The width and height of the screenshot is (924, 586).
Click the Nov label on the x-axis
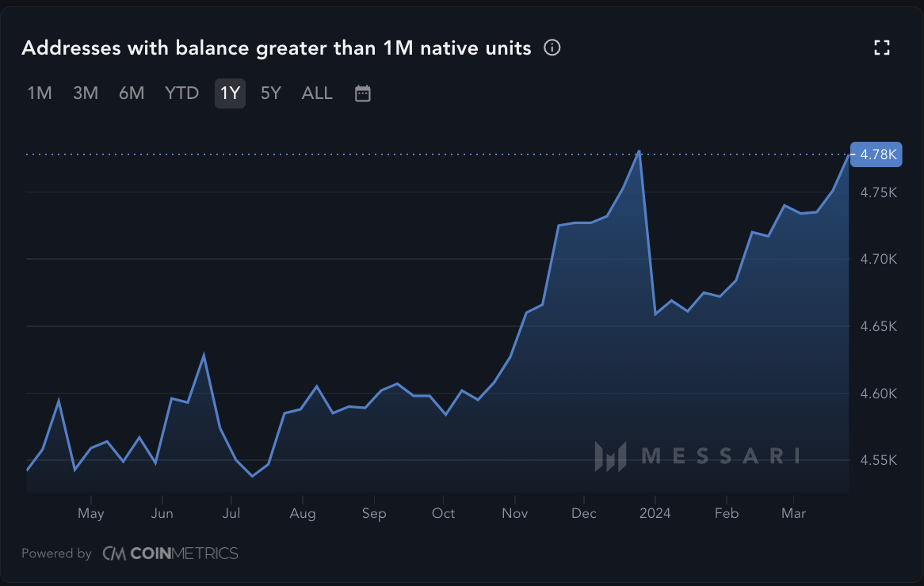point(514,513)
